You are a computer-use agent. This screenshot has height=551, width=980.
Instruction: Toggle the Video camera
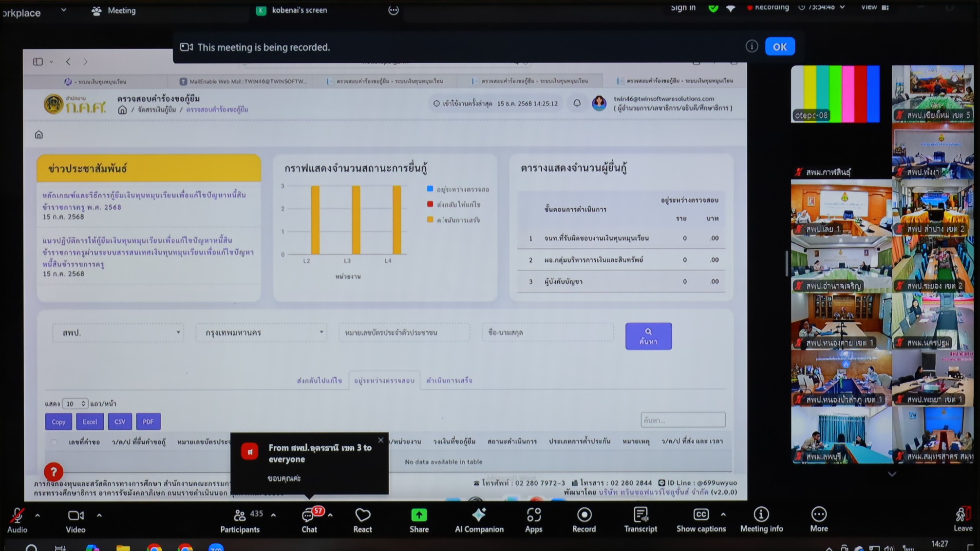point(75,515)
